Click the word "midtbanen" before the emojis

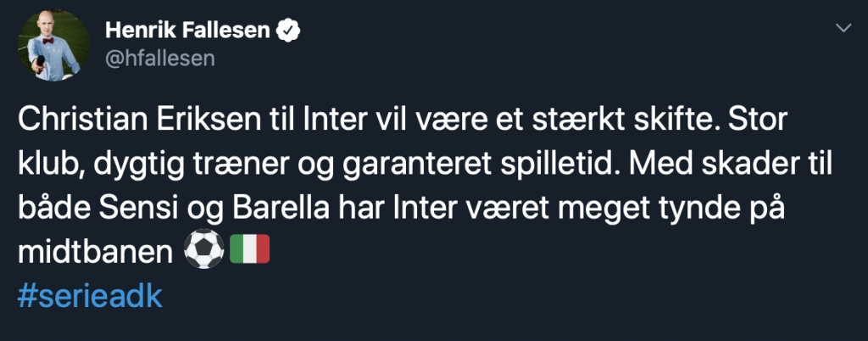tap(96, 250)
